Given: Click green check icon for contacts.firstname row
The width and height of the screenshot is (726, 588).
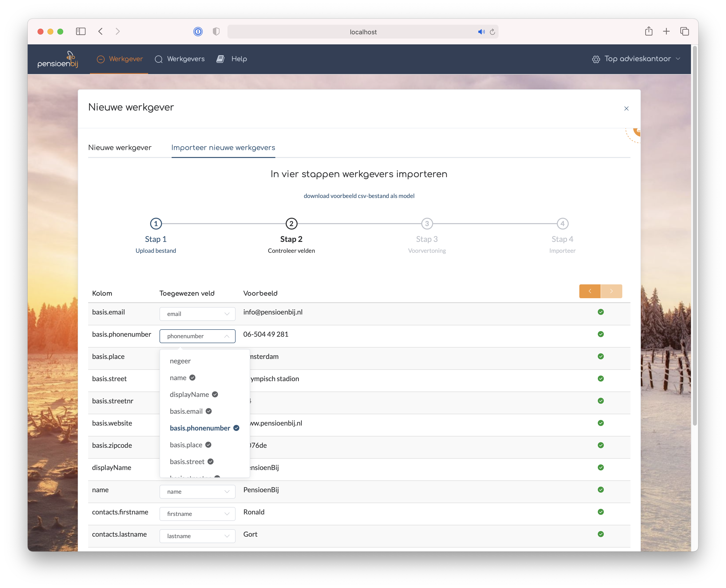Looking at the screenshot, I should 601,512.
